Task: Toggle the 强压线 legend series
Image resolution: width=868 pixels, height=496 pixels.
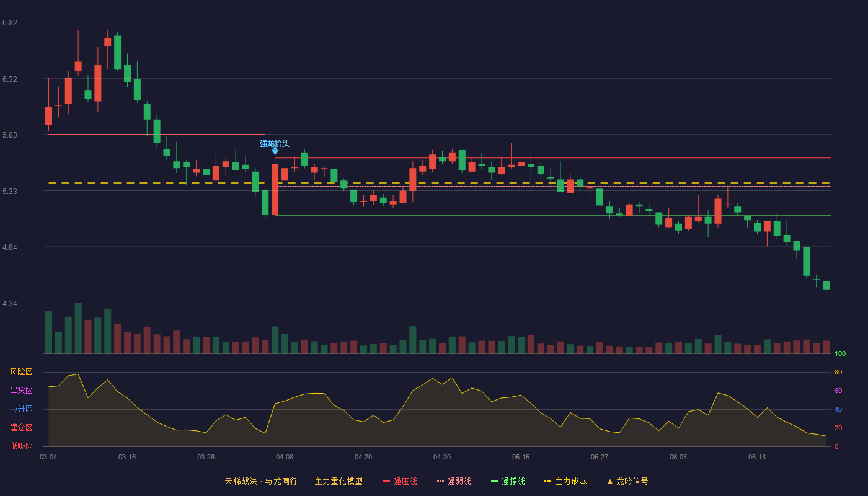Action: coord(400,481)
